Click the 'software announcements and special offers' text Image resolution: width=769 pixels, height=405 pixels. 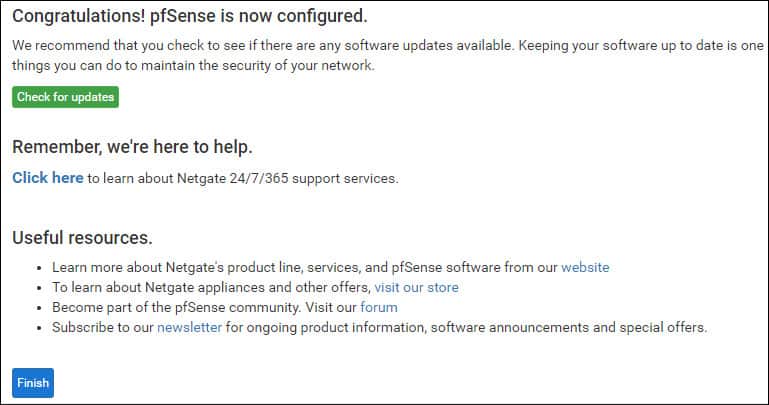569,327
